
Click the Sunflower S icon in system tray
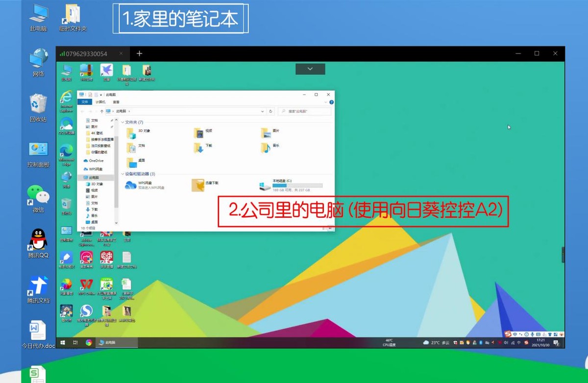coord(526,342)
